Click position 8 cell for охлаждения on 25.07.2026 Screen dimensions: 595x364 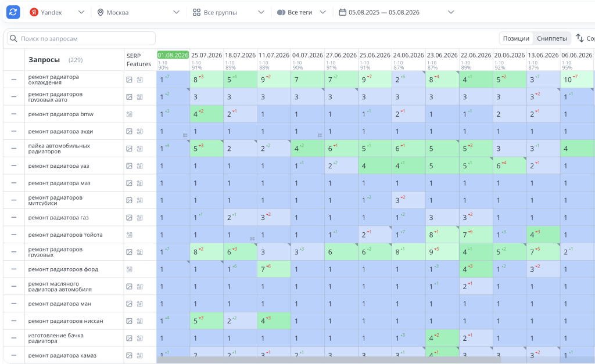207,80
